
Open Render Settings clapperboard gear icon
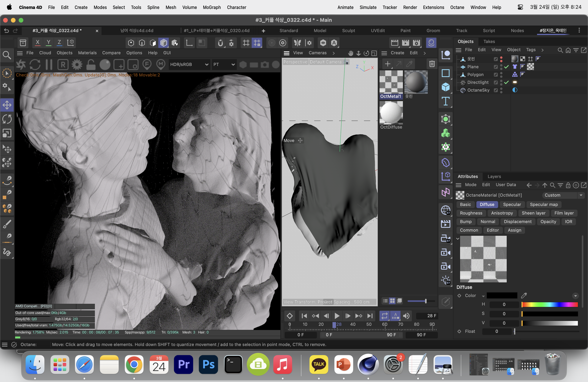(416, 43)
